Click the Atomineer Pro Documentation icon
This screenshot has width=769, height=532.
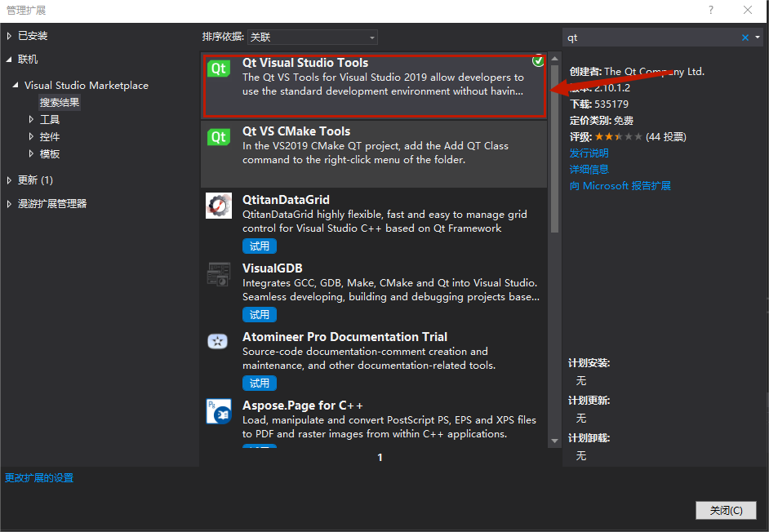[x=219, y=343]
